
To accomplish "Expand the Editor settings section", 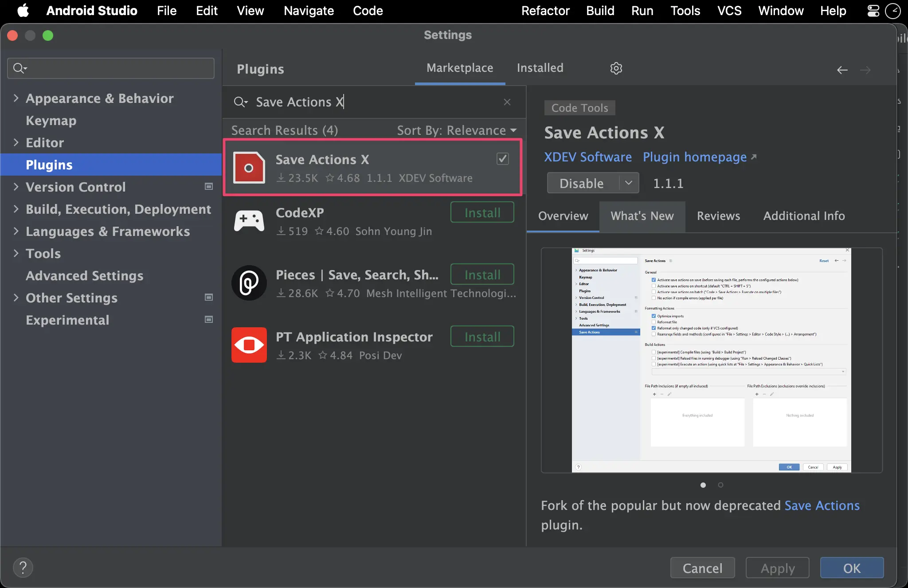I will (16, 142).
